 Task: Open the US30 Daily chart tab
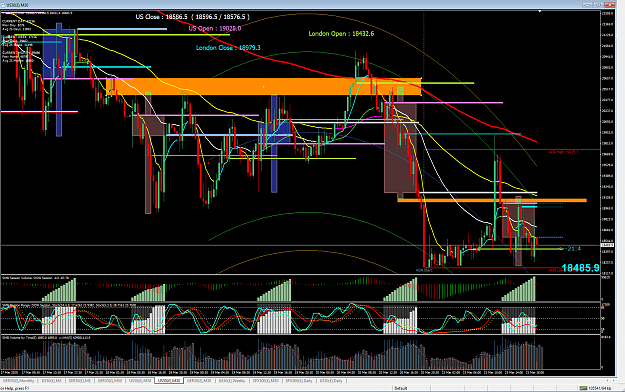pos(331,381)
